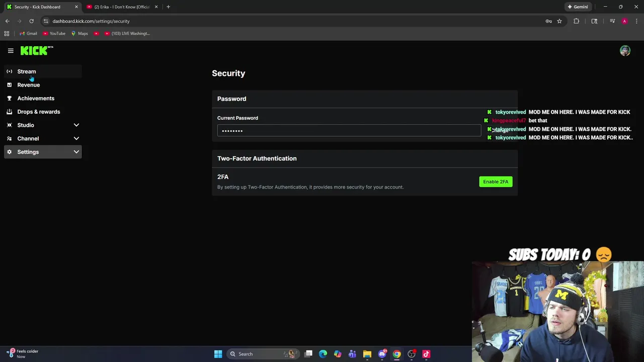Open the Maps bookmark

pyautogui.click(x=79, y=34)
